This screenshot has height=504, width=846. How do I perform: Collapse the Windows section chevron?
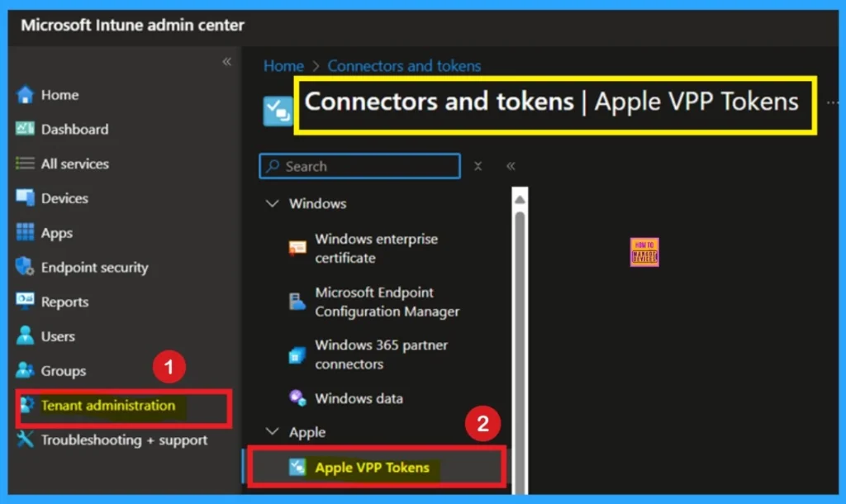(x=273, y=203)
